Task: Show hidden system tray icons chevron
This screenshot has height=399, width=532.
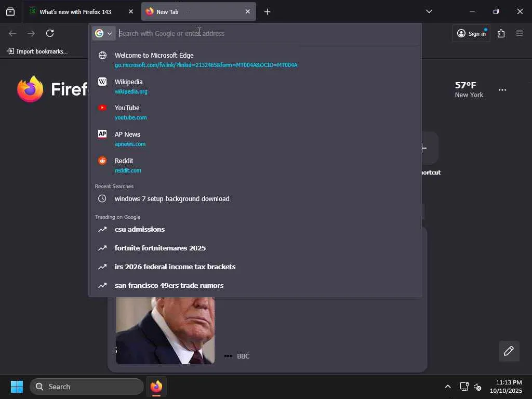Action: click(x=448, y=387)
